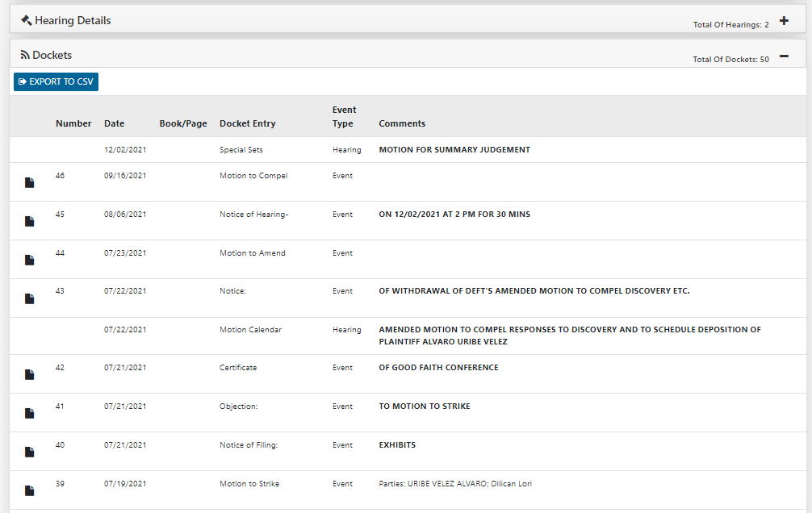
Task: Open document for docket 45 Notice of Hearing
Action: click(30, 222)
